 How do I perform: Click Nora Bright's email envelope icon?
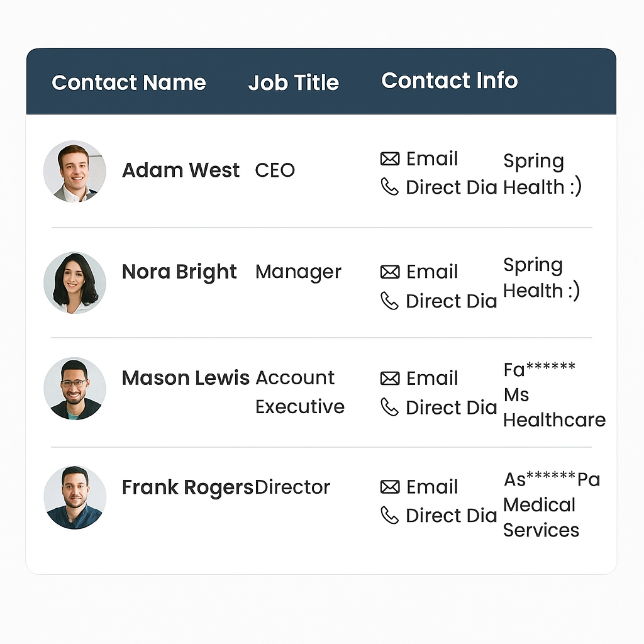[390, 272]
